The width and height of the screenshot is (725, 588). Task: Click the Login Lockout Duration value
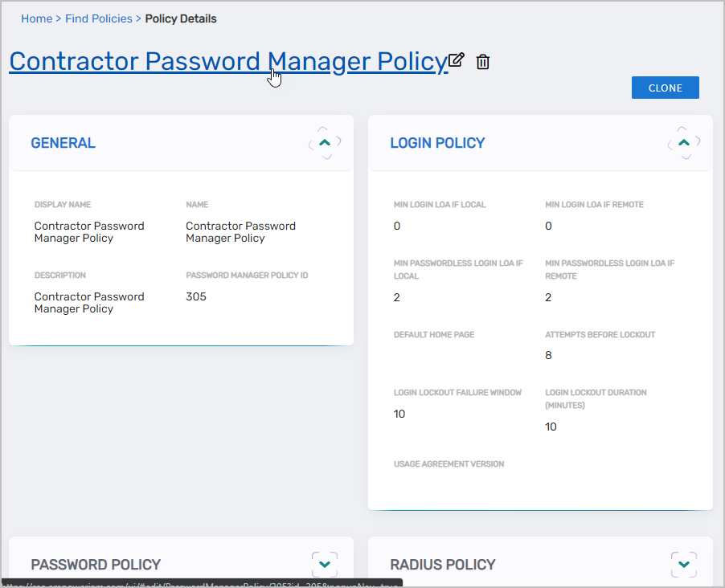[x=551, y=427]
